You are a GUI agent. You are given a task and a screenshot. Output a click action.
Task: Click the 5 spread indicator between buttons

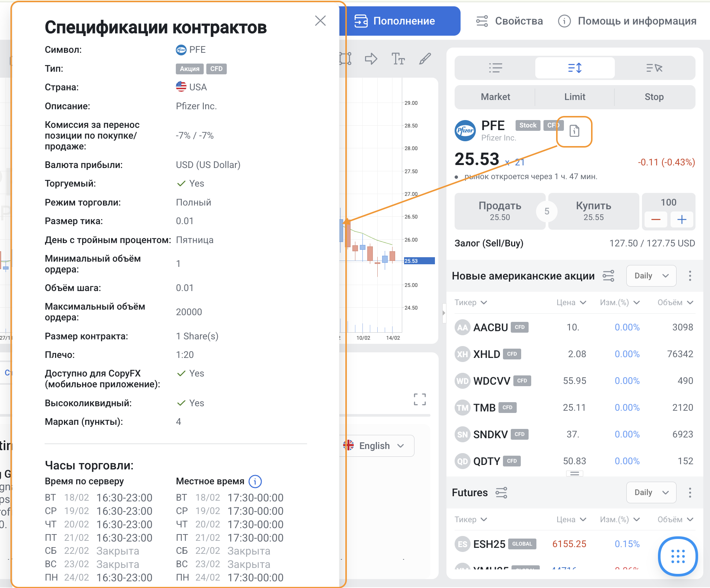click(x=547, y=211)
